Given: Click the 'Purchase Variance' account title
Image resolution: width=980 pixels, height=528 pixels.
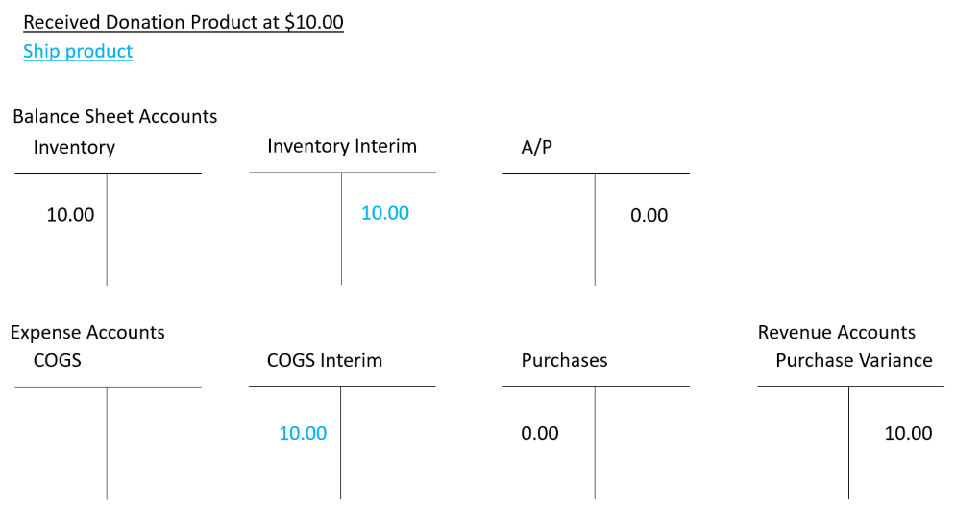Looking at the screenshot, I should (x=854, y=361).
